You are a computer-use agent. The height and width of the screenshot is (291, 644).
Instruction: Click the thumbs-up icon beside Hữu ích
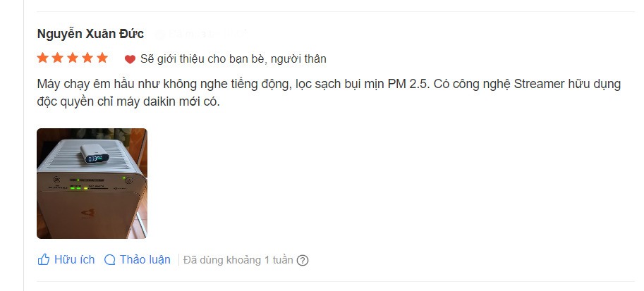[44, 260]
